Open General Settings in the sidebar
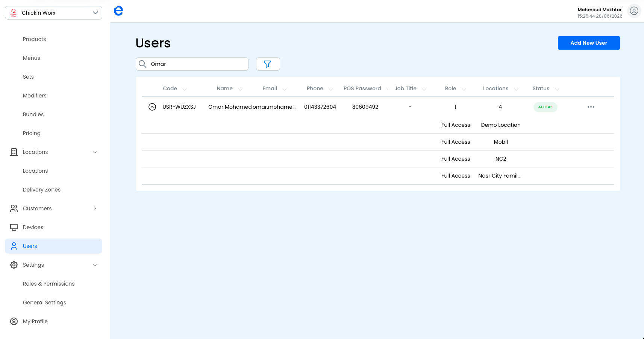This screenshot has height=339, width=644. pyautogui.click(x=44, y=303)
